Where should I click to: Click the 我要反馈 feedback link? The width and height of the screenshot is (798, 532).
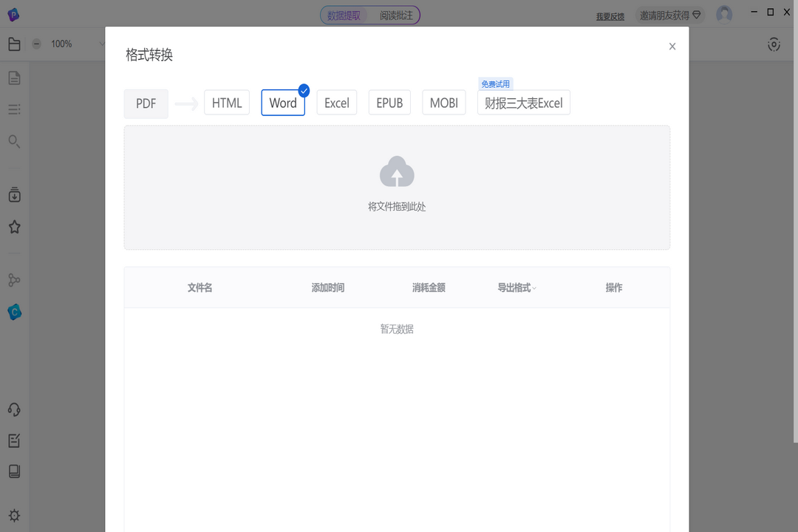(x=609, y=16)
